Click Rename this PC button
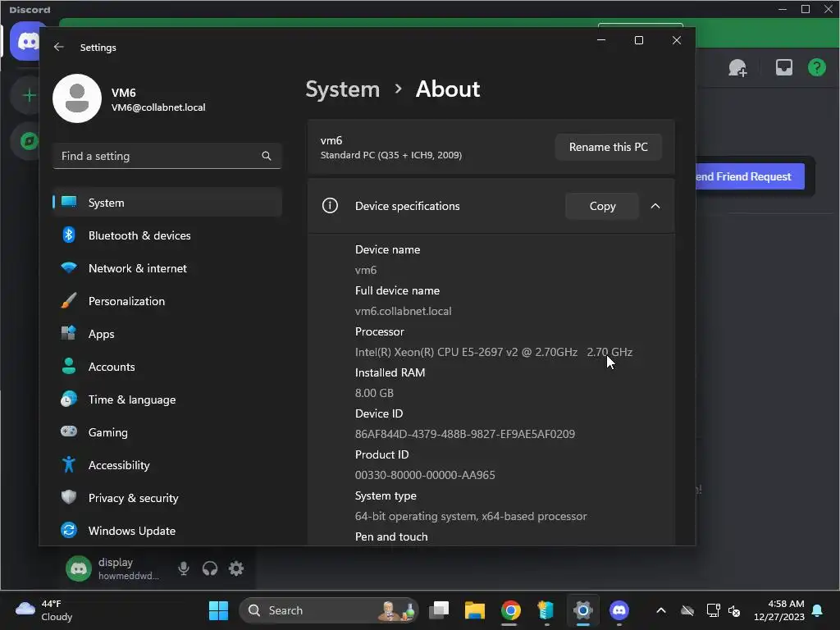This screenshot has width=840, height=630. click(x=608, y=147)
